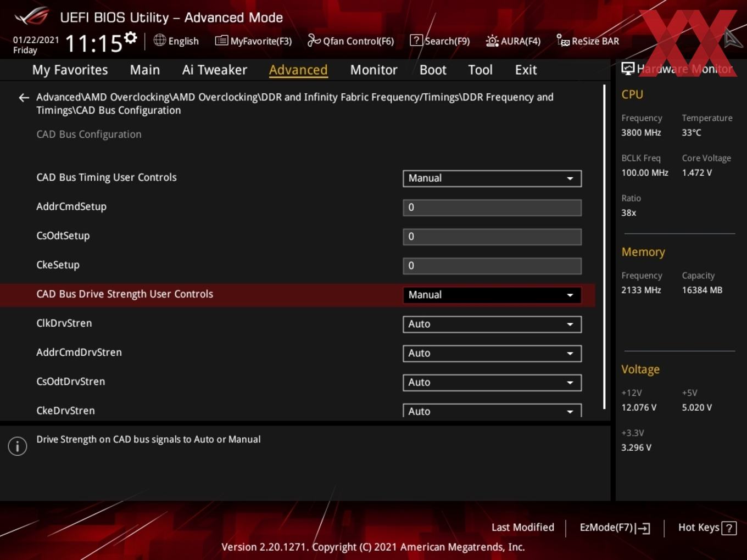The height and width of the screenshot is (560, 747).
Task: Expand the AddrCmdDrvStren Auto dropdown
Action: 492,353
